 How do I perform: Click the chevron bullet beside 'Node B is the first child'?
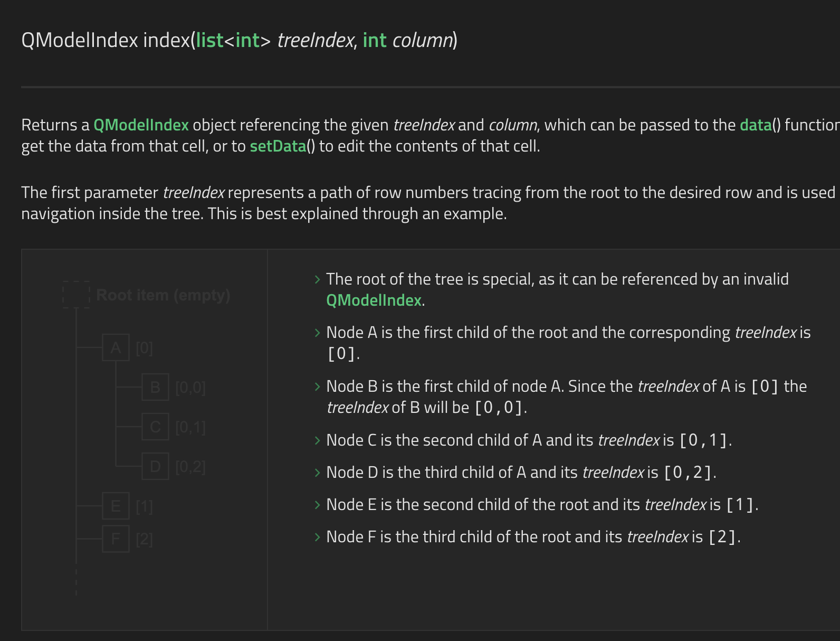pos(317,387)
